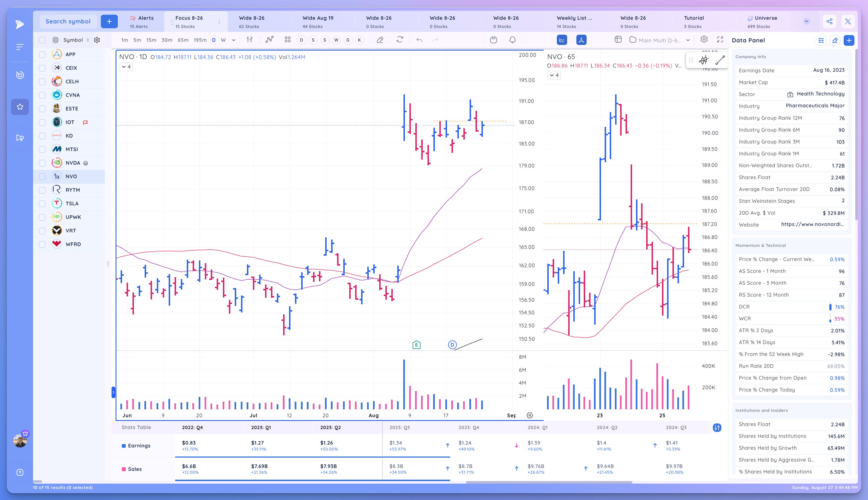This screenshot has height=500, width=868.
Task: Check the TSLA row checkbox
Action: pyautogui.click(x=42, y=204)
